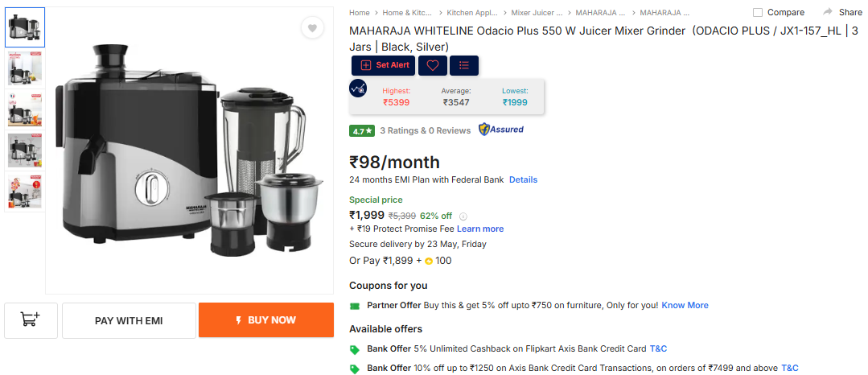Go to the Home & Kitchen breadcrumb
Image resolution: width=868 pixels, height=375 pixels.
pos(407,12)
